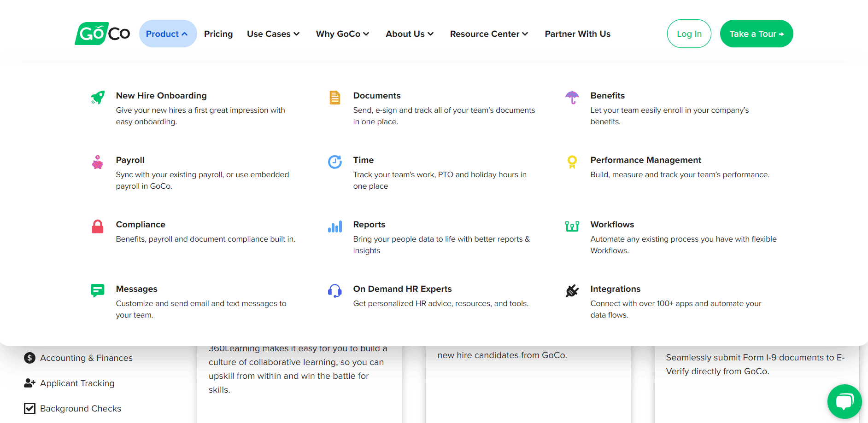Click the GoCo logo
Viewport: 868px width, 423px height.
coord(102,34)
